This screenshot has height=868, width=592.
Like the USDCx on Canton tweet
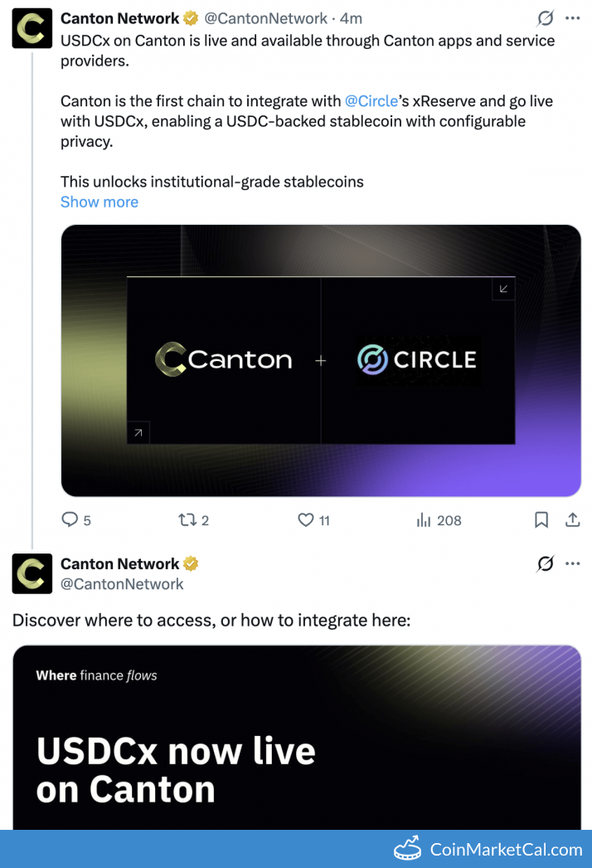click(306, 520)
